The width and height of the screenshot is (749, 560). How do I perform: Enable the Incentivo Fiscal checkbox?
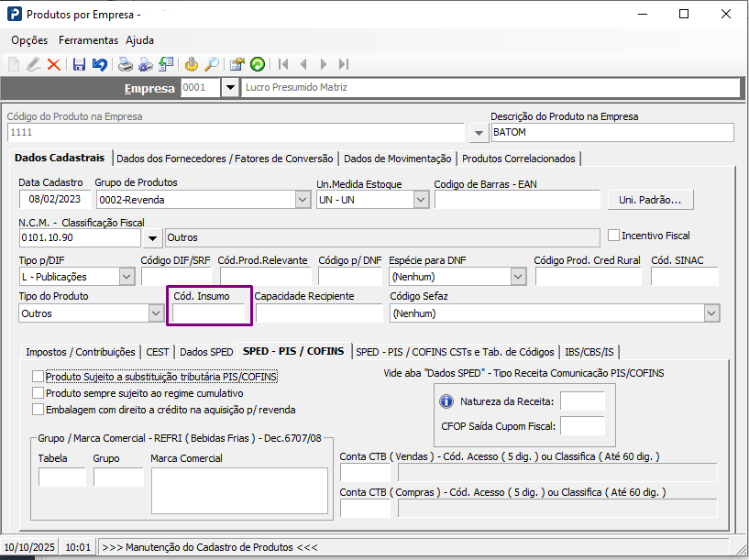(614, 236)
